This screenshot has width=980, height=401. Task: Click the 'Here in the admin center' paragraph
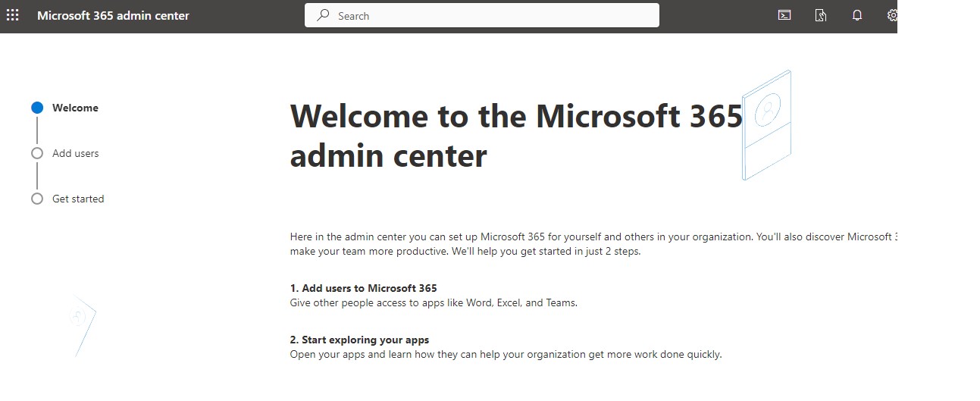click(x=593, y=243)
